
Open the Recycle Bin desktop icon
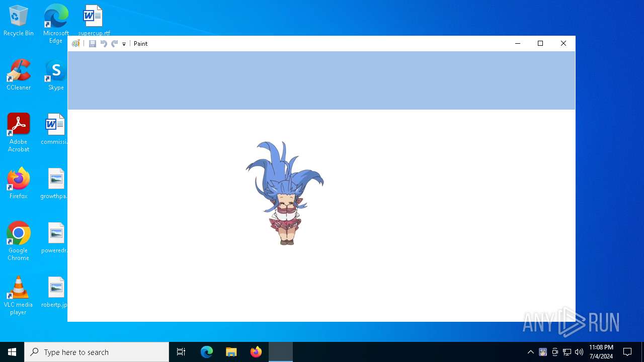coord(19,21)
